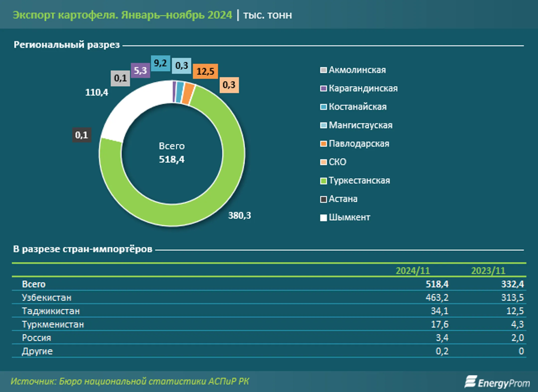Click the 463,2 Узбекистан value
Screen dimensions: 538x392
(437, 298)
